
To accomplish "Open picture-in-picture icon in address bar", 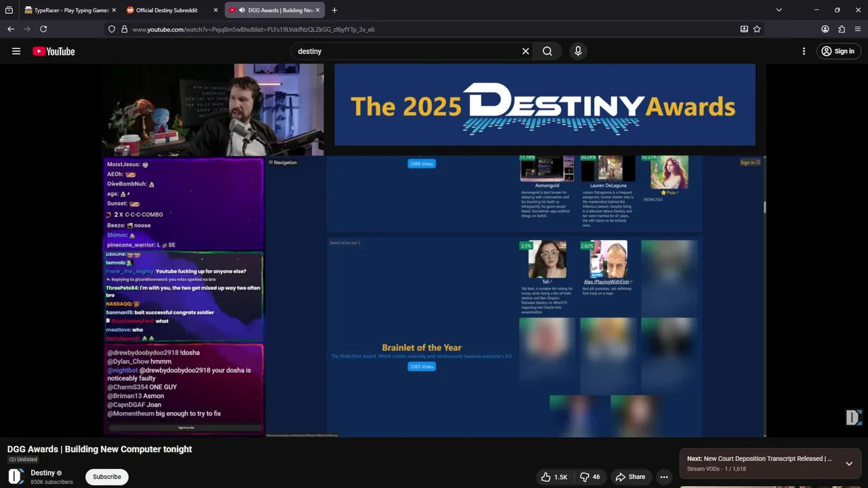I will (x=744, y=29).
